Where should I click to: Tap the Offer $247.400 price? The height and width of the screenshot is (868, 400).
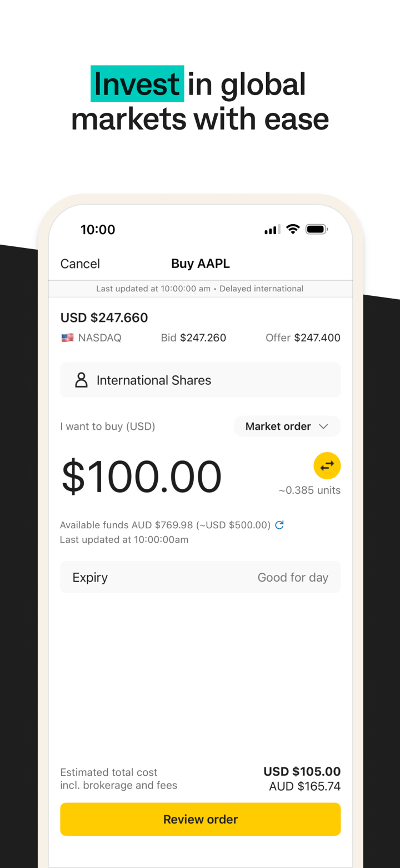point(303,338)
